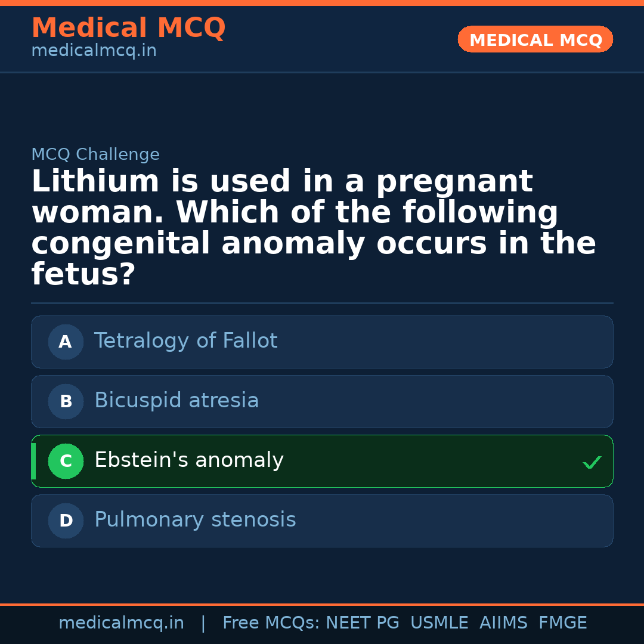Image resolution: width=644 pixels, height=644 pixels.
Task: Click AIIMS in footer
Action: (503, 623)
